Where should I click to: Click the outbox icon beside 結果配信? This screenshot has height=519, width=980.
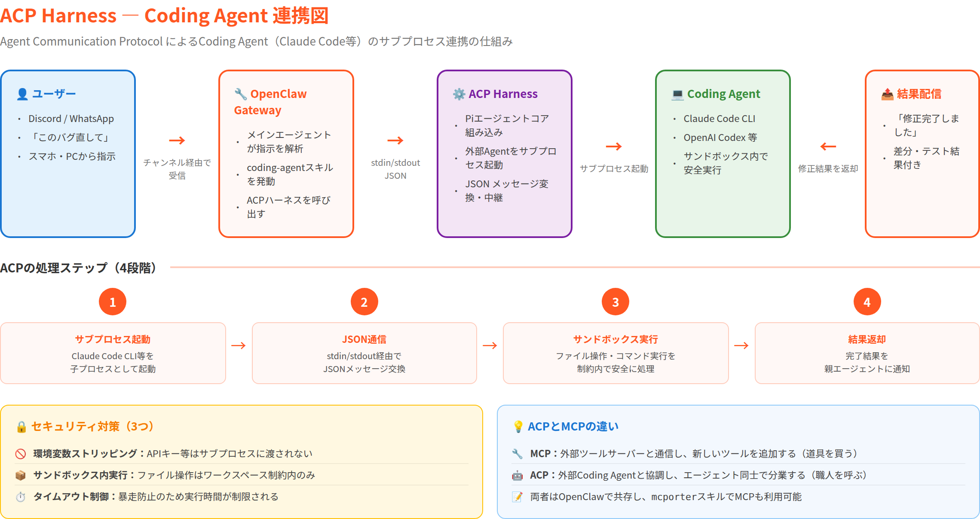point(887,94)
